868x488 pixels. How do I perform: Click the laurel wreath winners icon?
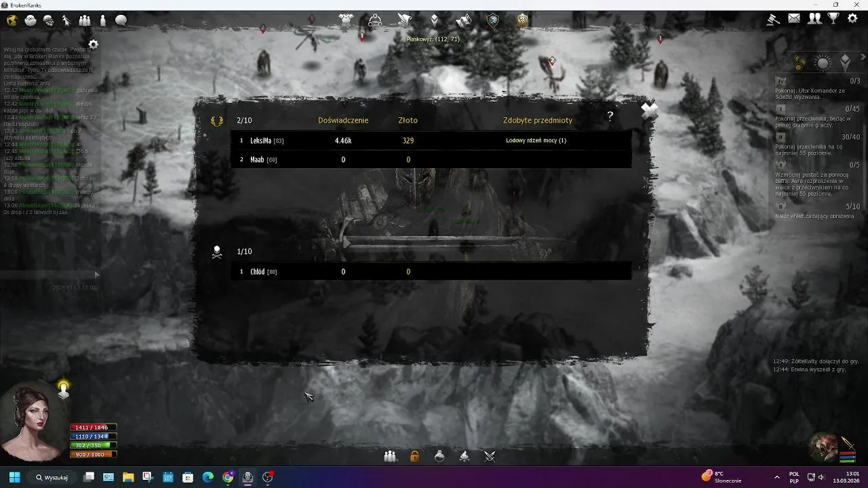tap(217, 121)
